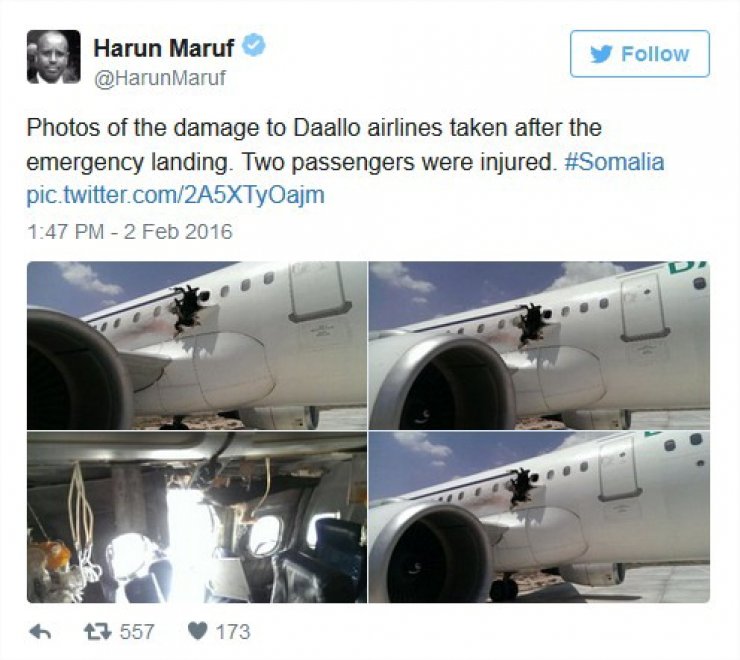
Task: Click the 557 retweet count
Action: (x=137, y=632)
